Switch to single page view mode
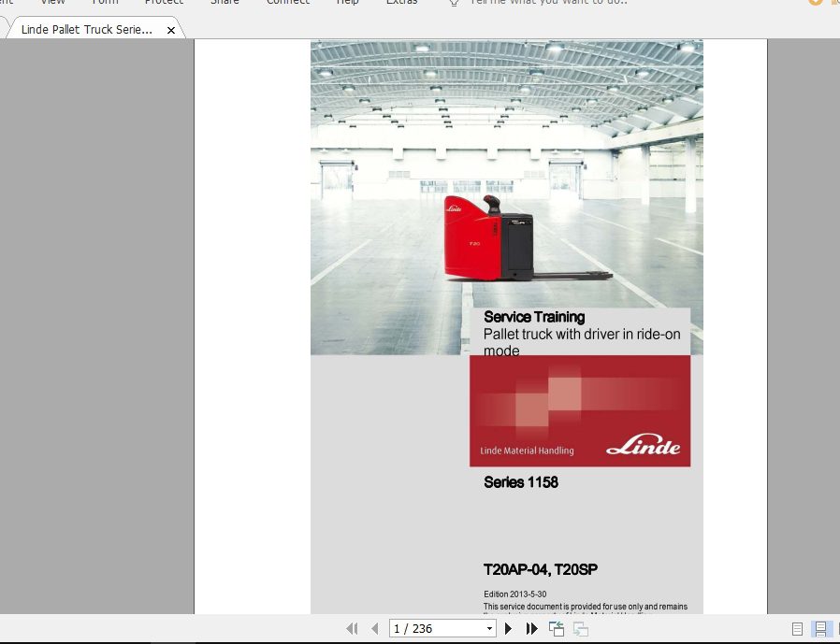 [x=797, y=629]
